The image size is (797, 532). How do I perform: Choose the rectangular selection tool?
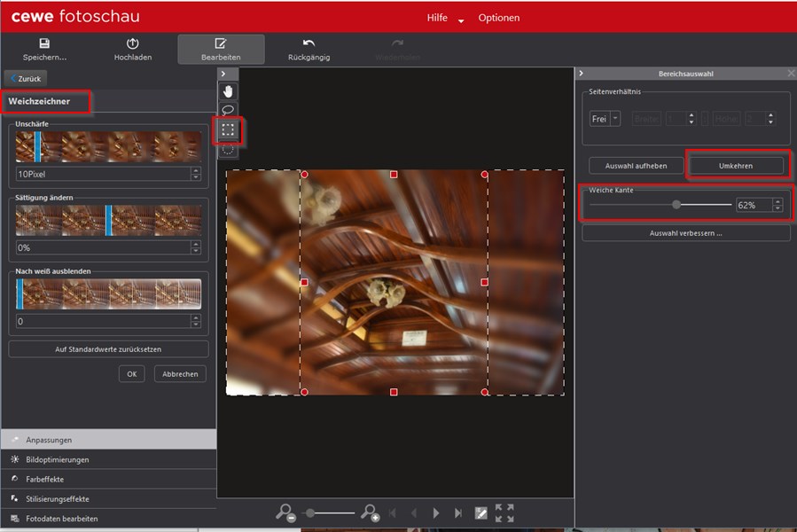[228, 129]
